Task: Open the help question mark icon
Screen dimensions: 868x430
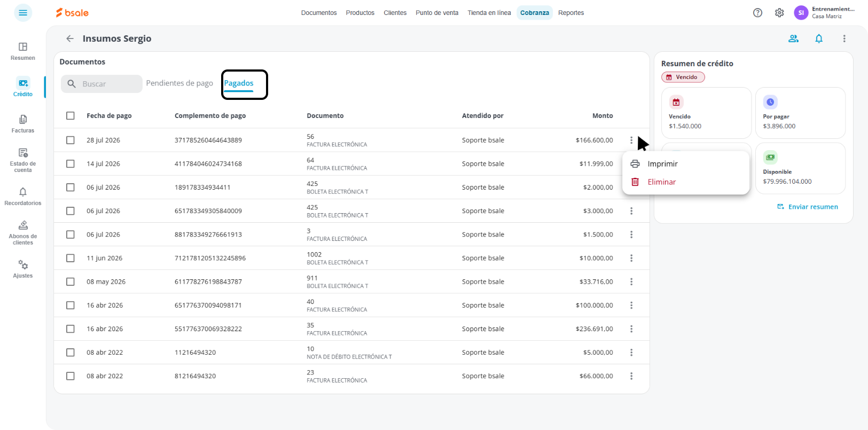Action: (x=757, y=13)
